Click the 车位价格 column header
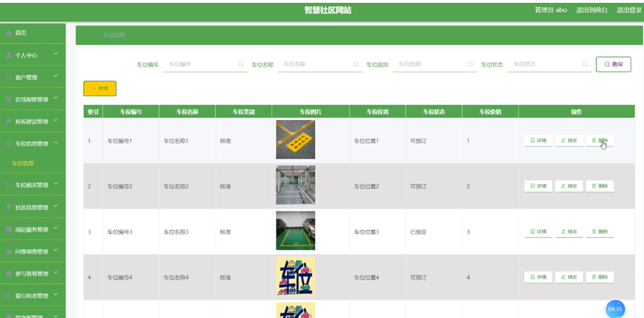This screenshot has height=318, width=644. (490, 112)
